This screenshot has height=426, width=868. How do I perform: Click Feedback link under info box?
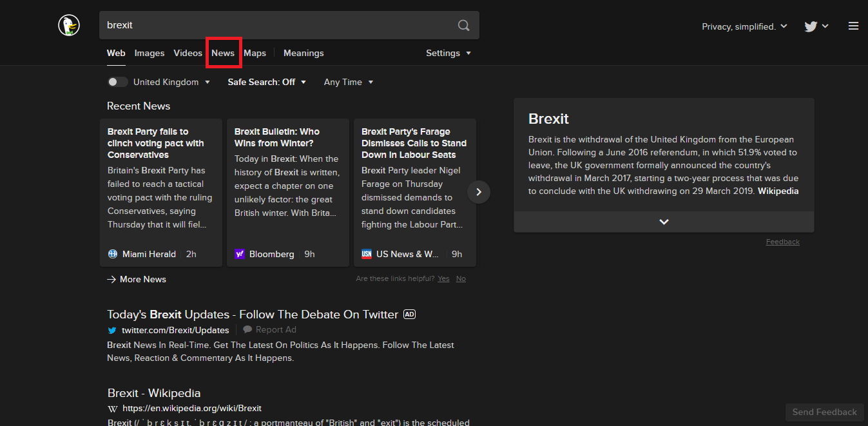(782, 242)
